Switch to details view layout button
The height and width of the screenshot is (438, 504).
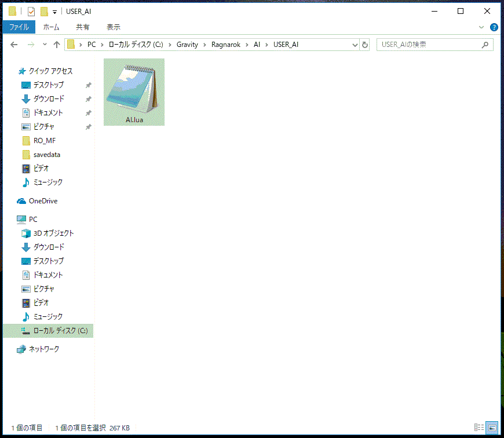coord(479,428)
